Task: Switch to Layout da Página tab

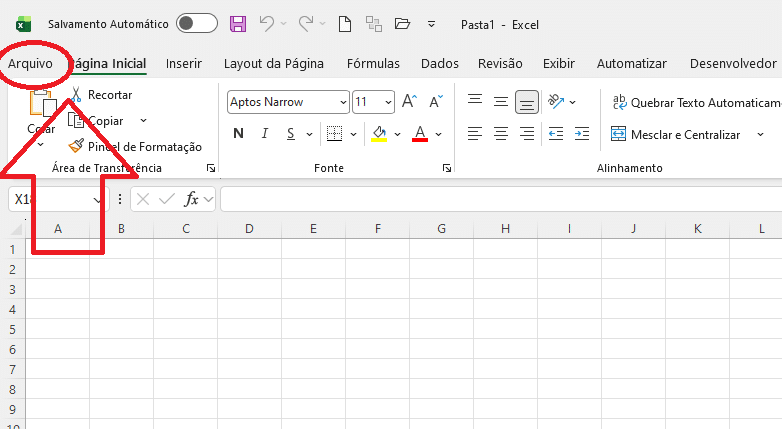Action: [274, 64]
